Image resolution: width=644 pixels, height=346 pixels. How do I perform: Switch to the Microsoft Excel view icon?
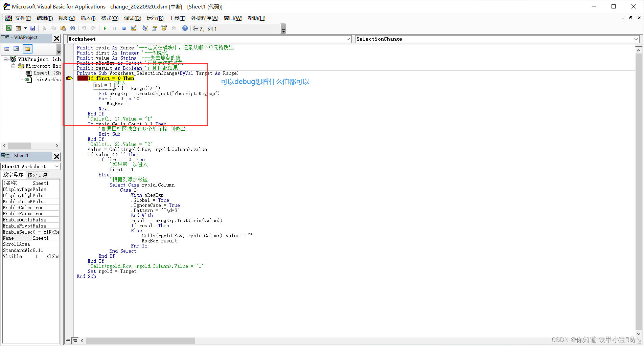[x=9, y=28]
